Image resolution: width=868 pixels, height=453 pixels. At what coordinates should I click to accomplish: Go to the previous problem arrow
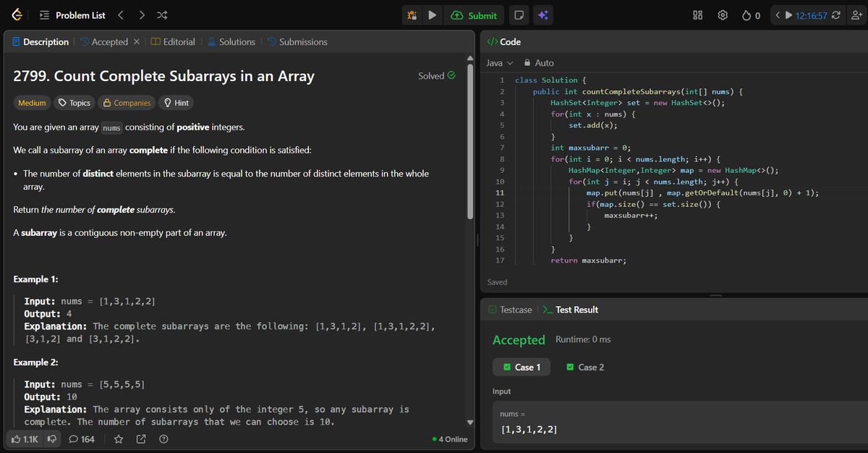click(122, 15)
